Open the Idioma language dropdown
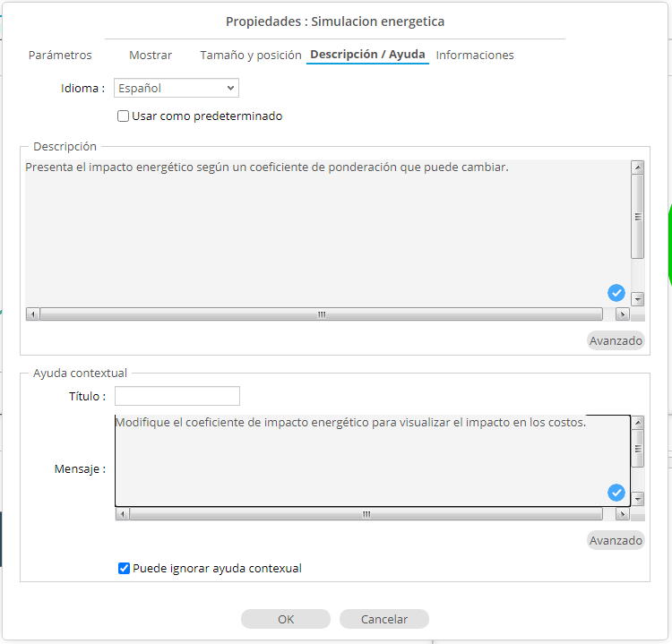The height and width of the screenshot is (644, 672). pos(177,88)
